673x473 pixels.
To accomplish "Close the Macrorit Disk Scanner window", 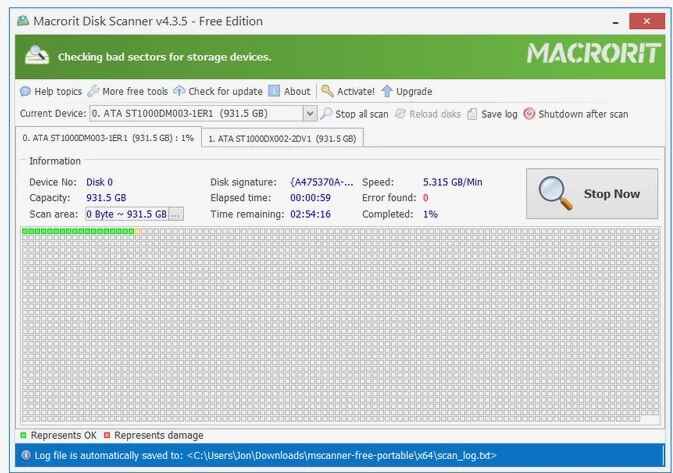I will coord(647,21).
